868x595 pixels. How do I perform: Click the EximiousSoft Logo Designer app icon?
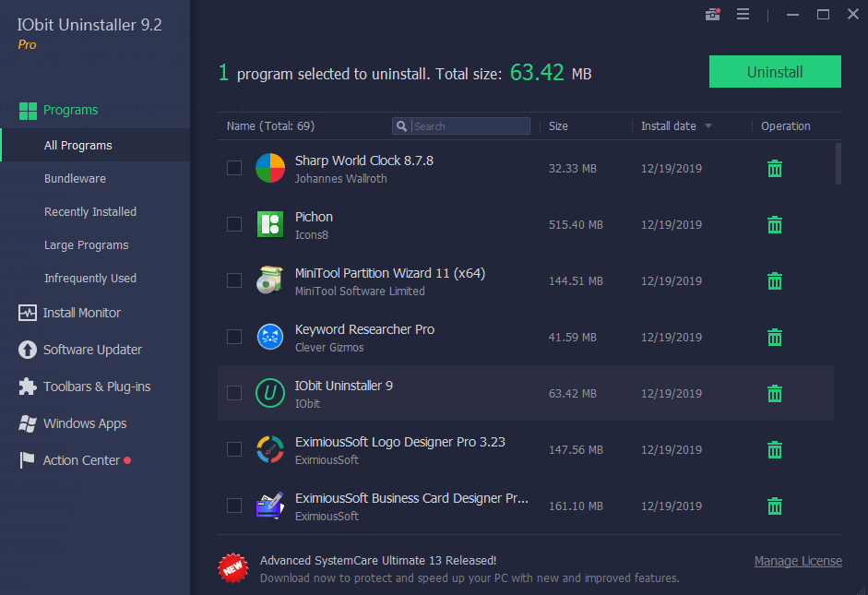coord(270,449)
